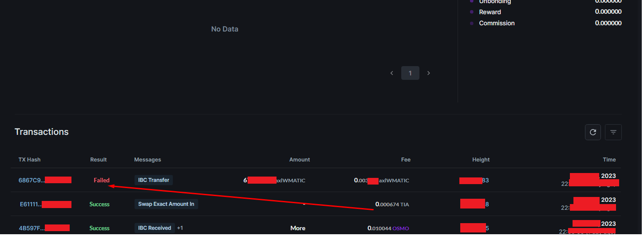
Task: Expand the +1 additional messages indicator
Action: click(180, 228)
